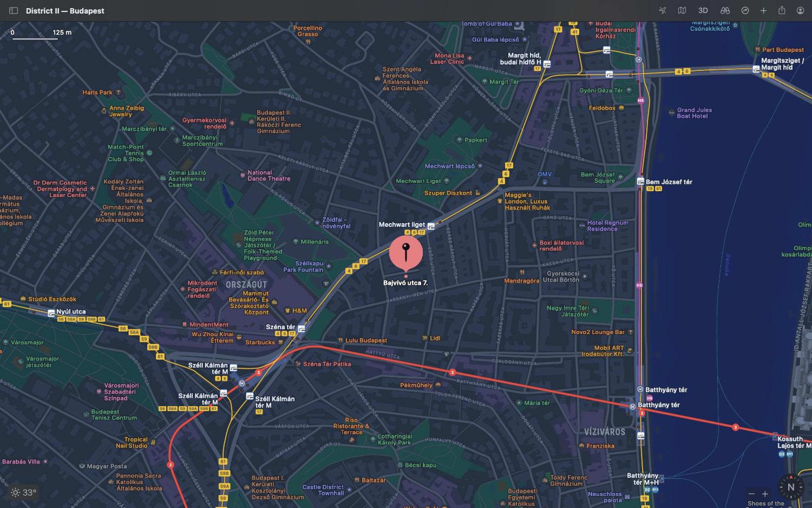Select the Lotharingiai Károly Park label
The image size is (812, 508).
coord(395,439)
